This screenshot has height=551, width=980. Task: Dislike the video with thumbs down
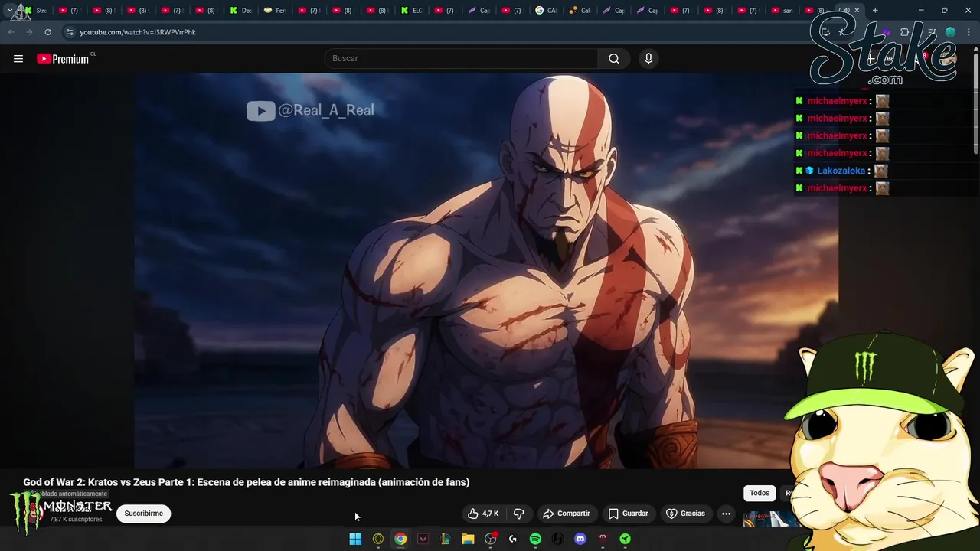[x=518, y=514]
